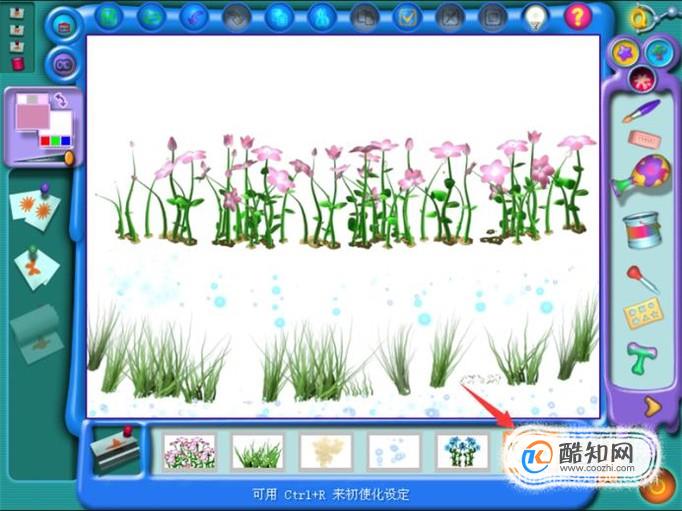The image size is (682, 511).
Task: Swap foreground and background colors
Action: (x=61, y=101)
